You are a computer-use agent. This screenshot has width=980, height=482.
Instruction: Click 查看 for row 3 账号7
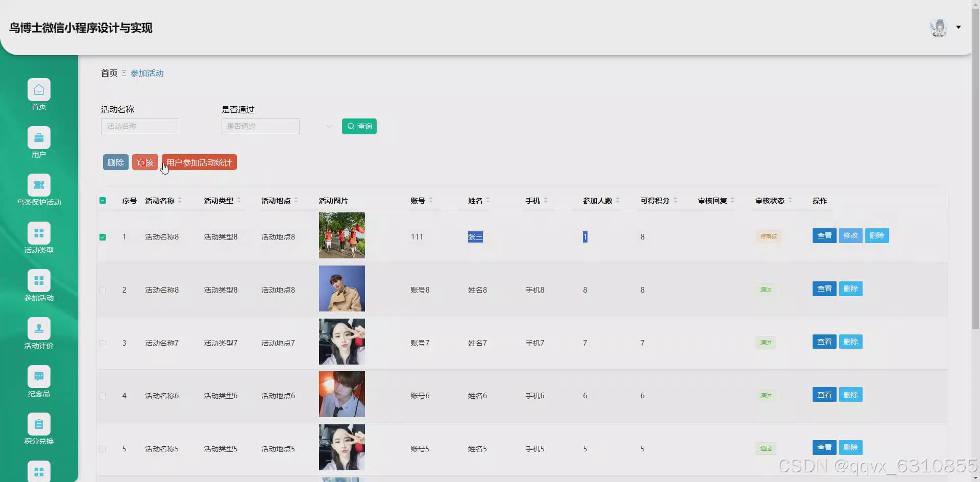pos(824,342)
